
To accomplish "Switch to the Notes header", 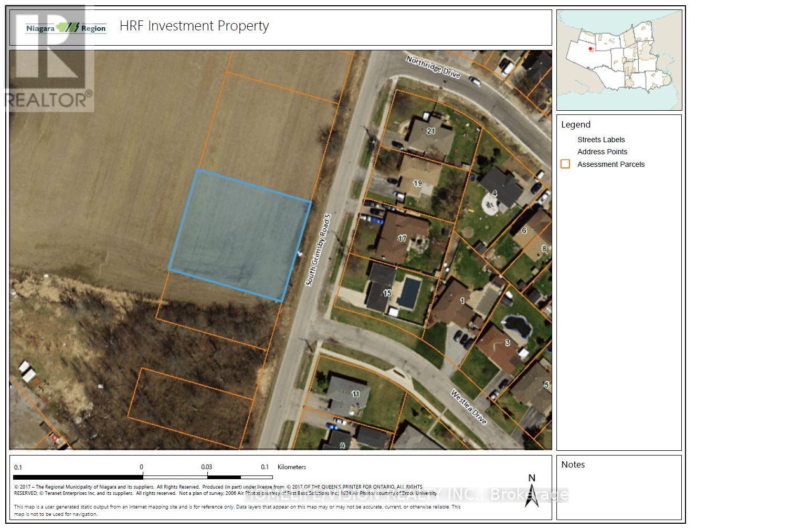I will coord(573,464).
